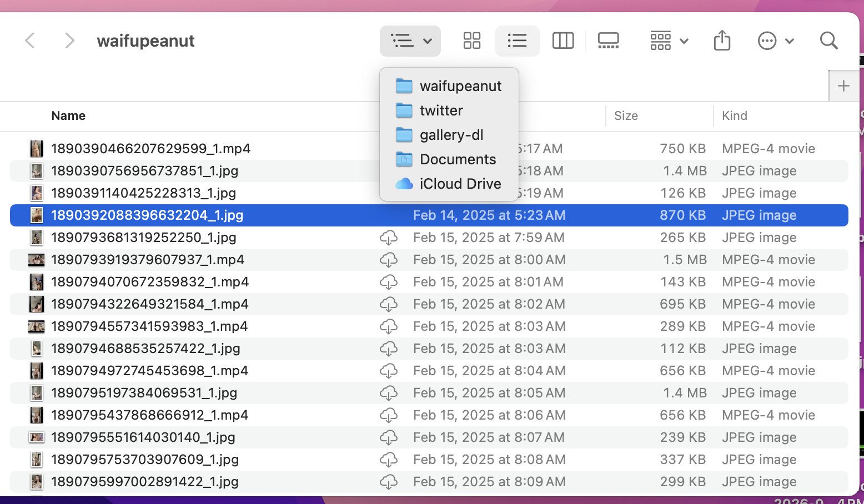Image resolution: width=864 pixels, height=504 pixels.
Task: Click the date Feb 15, 2025 at 8:05 AM
Action: [489, 393]
